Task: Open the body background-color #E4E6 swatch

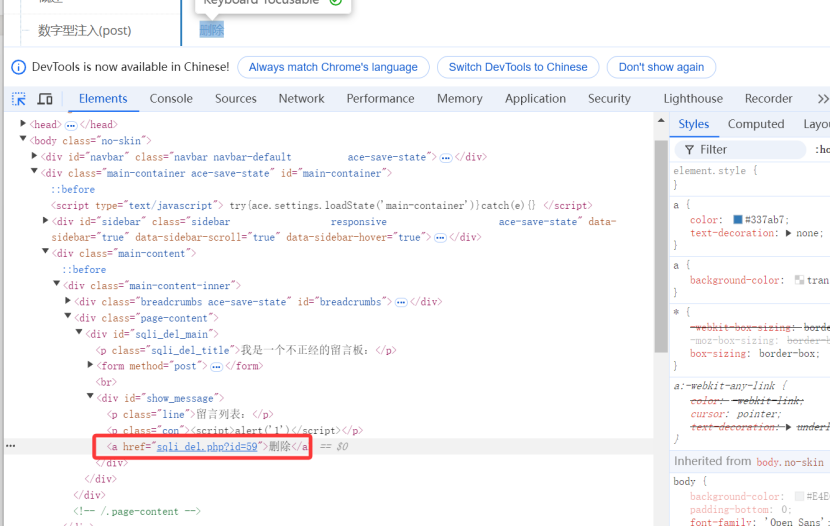Action: (x=799, y=496)
